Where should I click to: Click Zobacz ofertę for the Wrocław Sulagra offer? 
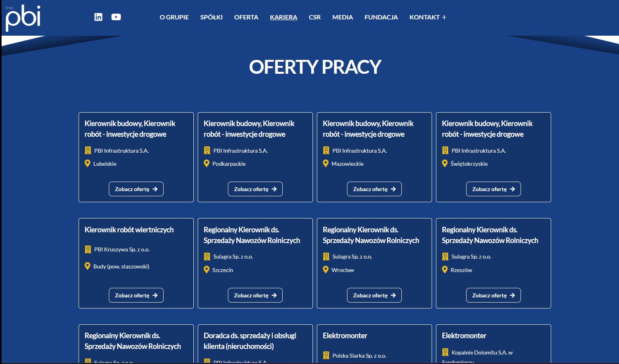click(374, 295)
